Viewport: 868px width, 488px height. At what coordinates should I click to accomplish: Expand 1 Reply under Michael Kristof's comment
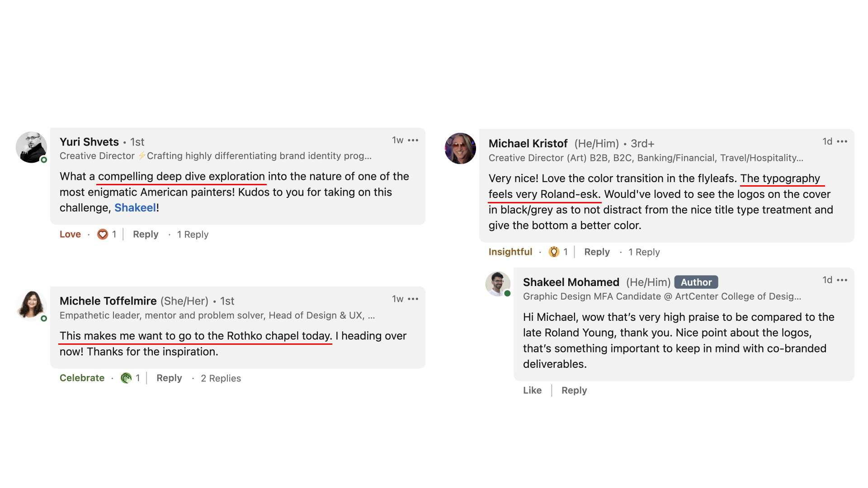point(644,252)
